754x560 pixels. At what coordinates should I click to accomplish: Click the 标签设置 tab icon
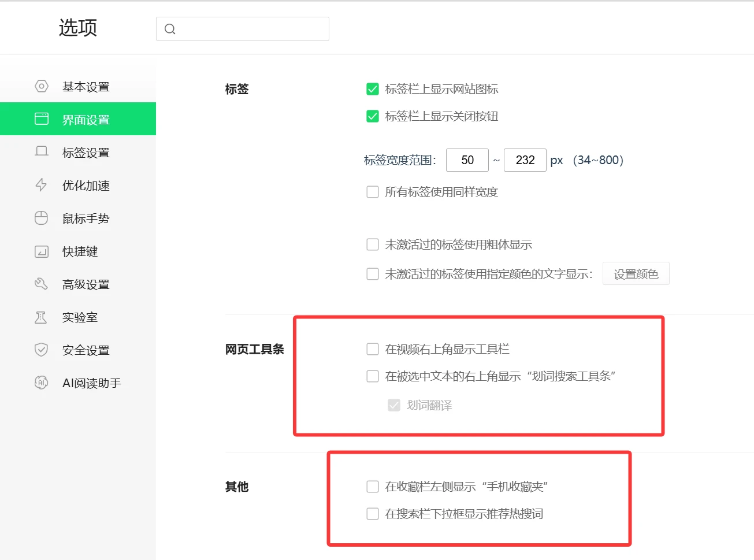coord(42,152)
